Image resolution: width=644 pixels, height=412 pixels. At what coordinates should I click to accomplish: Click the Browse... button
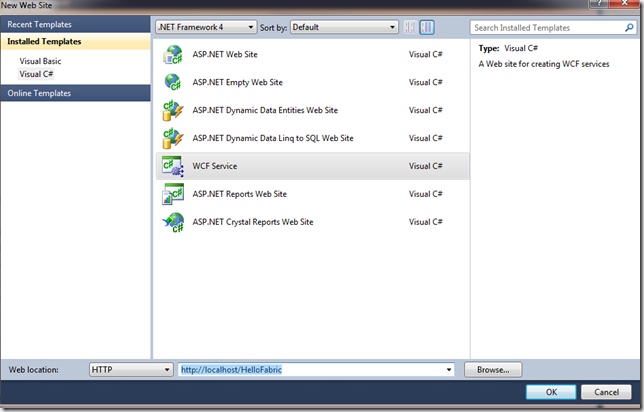point(493,370)
